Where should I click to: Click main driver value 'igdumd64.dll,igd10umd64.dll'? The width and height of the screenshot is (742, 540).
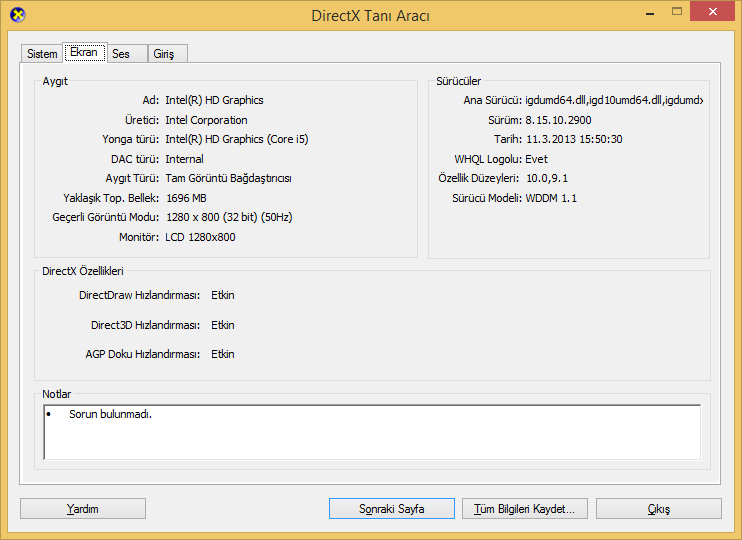614,100
